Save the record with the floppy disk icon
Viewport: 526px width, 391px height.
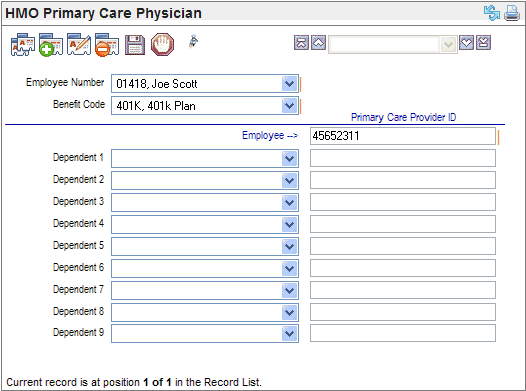pyautogui.click(x=135, y=45)
